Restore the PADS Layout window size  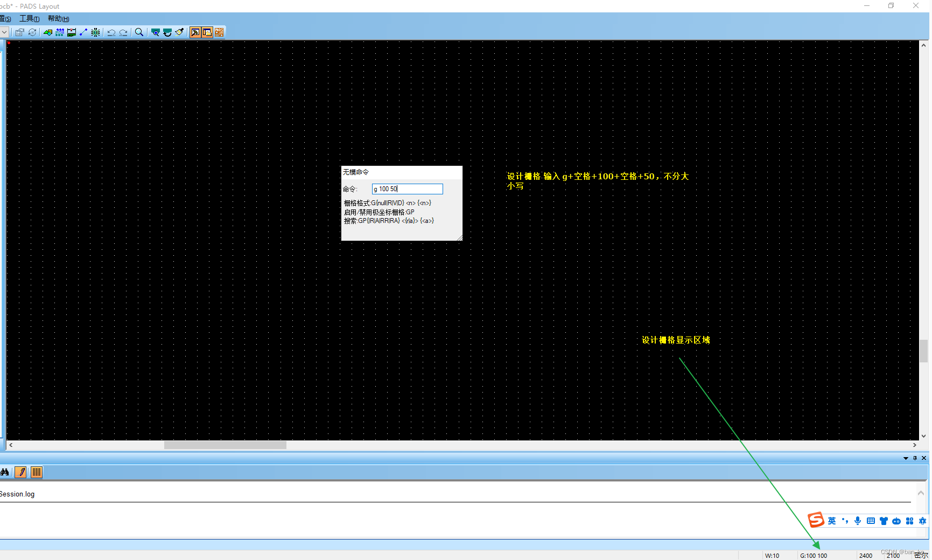pyautogui.click(x=891, y=6)
